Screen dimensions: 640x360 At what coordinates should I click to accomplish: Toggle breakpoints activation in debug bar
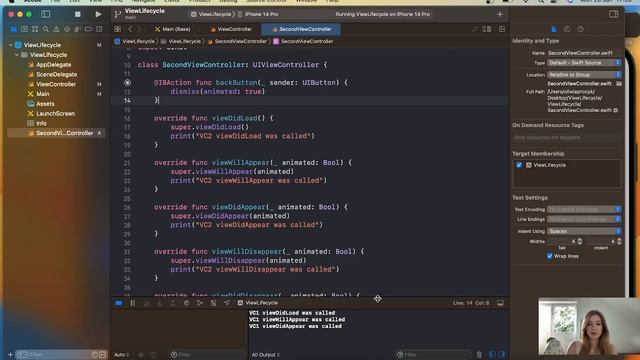tap(119, 303)
